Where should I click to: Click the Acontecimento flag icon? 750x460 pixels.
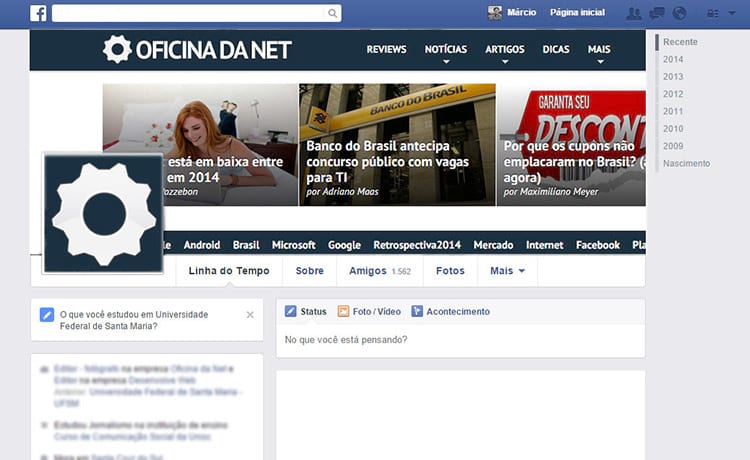click(417, 311)
